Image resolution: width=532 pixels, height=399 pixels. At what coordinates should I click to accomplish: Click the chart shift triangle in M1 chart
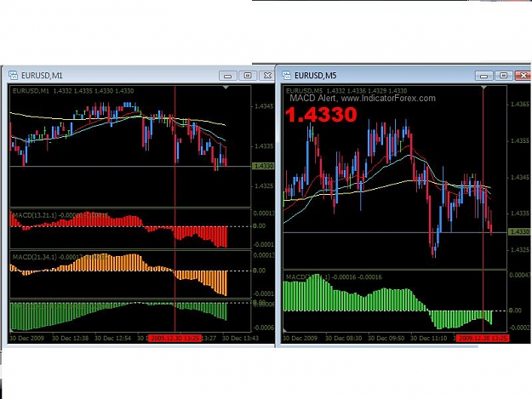click(226, 88)
